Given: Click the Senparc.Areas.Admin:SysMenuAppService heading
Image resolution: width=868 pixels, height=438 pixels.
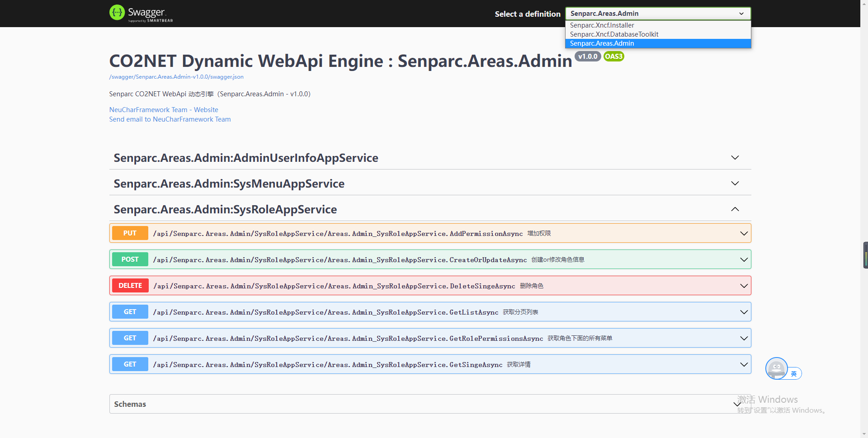Looking at the screenshot, I should pyautogui.click(x=229, y=184).
